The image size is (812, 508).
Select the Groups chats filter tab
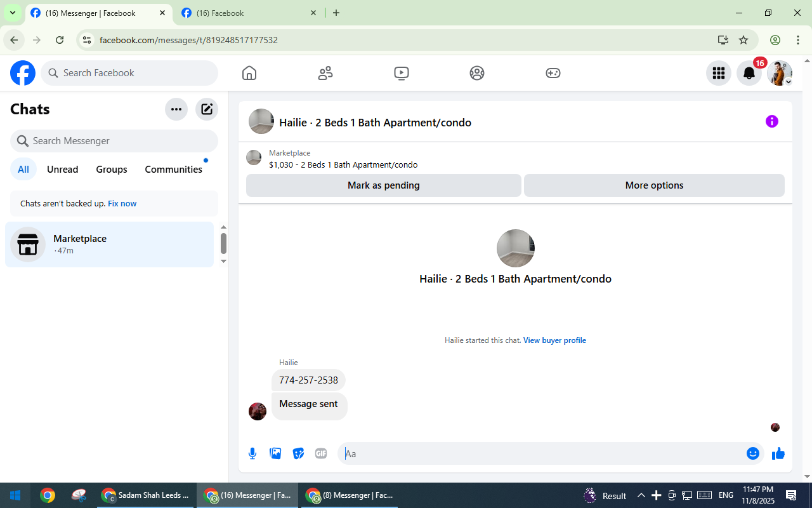(112, 170)
